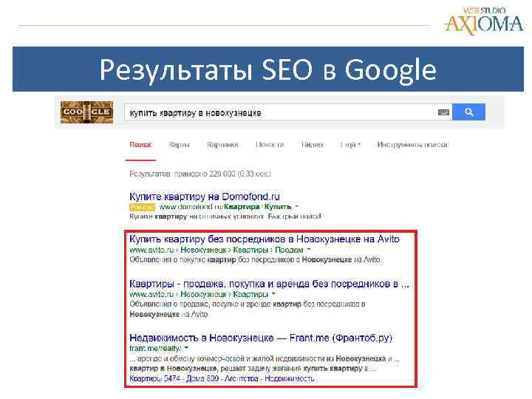Screen dimensions: 532x399
Task: Open 'Недвижимость в Новокузнецке — Frant.me' result
Action: [x=261, y=338]
